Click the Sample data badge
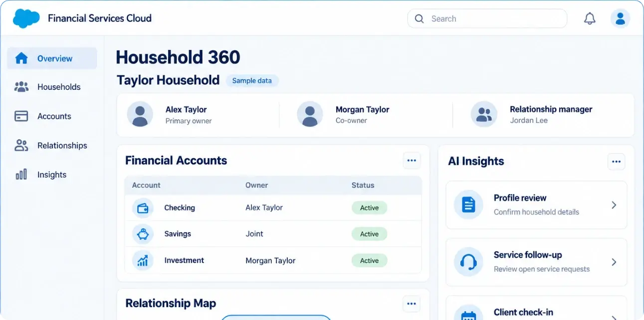Viewport: 644px width, 320px height. (x=252, y=80)
